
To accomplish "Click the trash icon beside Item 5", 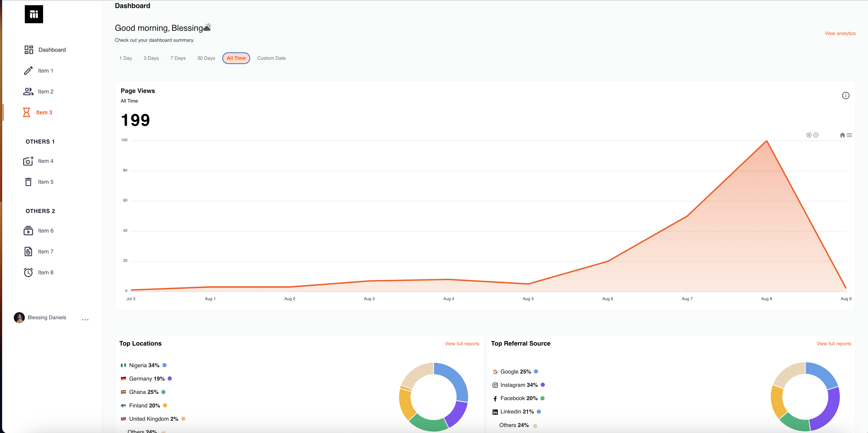I will click(x=28, y=182).
